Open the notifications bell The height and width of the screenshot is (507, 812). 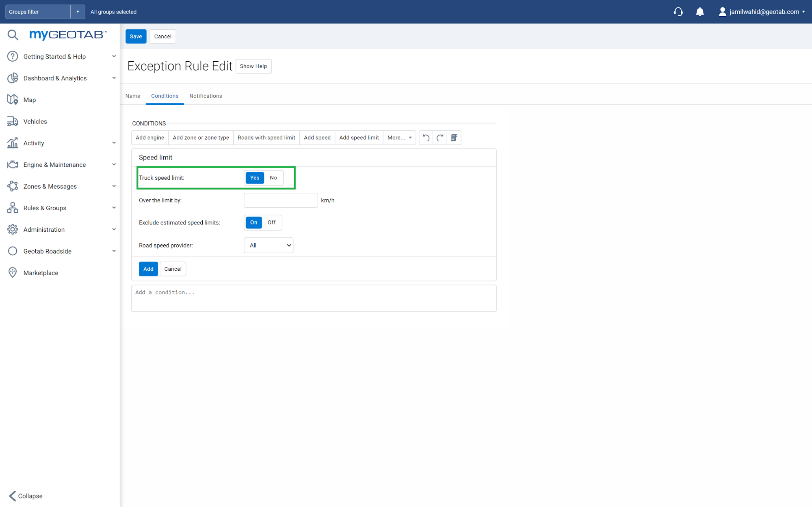(699, 12)
